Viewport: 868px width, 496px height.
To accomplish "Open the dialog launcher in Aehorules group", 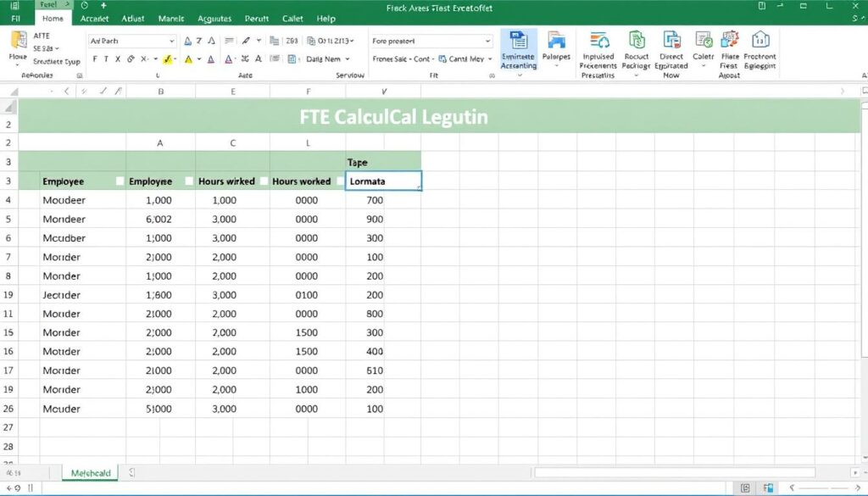I will 79,75.
